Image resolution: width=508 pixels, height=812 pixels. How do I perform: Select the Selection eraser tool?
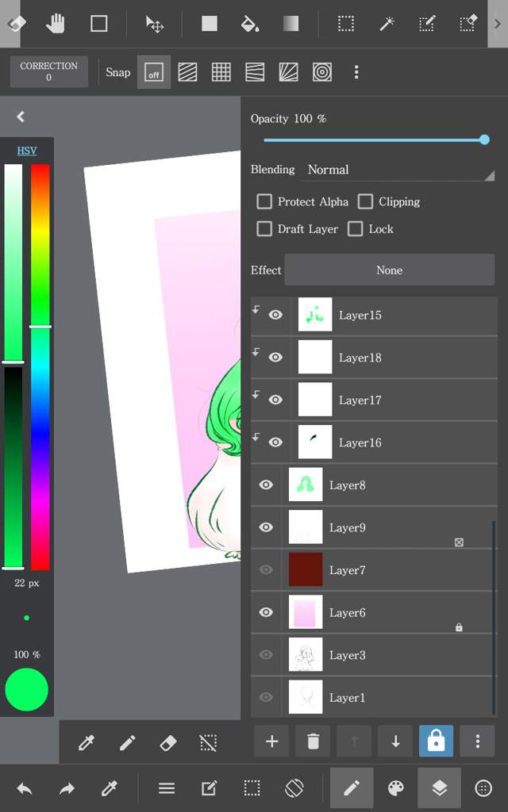click(468, 24)
